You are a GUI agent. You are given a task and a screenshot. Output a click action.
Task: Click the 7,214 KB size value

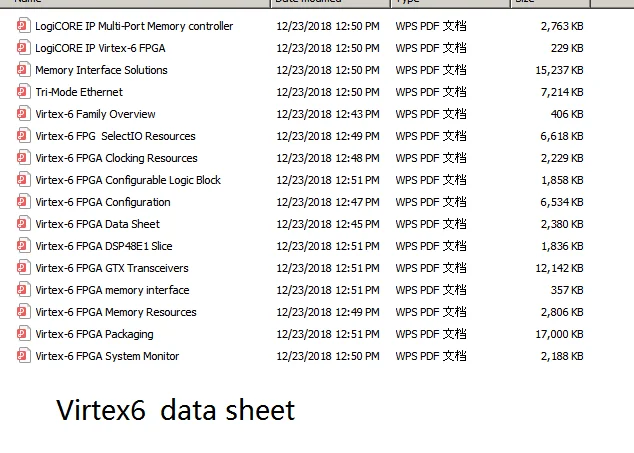click(x=562, y=92)
